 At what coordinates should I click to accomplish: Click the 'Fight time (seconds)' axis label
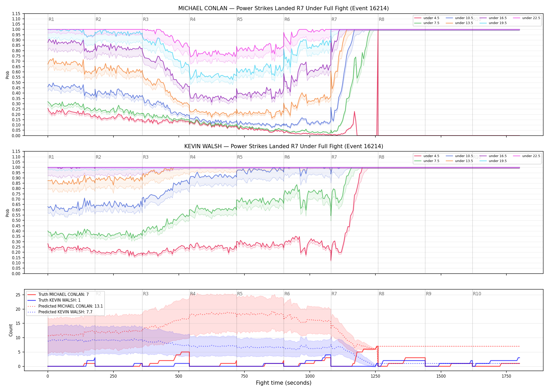284,383
